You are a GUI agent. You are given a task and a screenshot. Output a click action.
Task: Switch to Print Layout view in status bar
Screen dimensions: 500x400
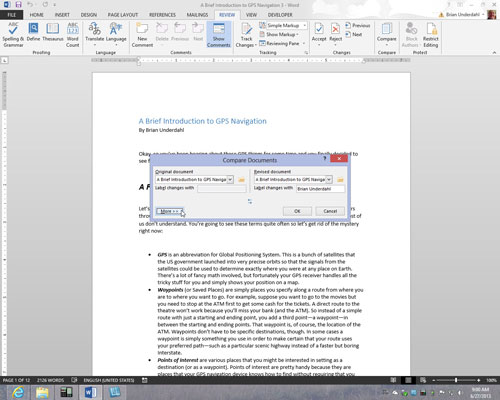click(408, 380)
